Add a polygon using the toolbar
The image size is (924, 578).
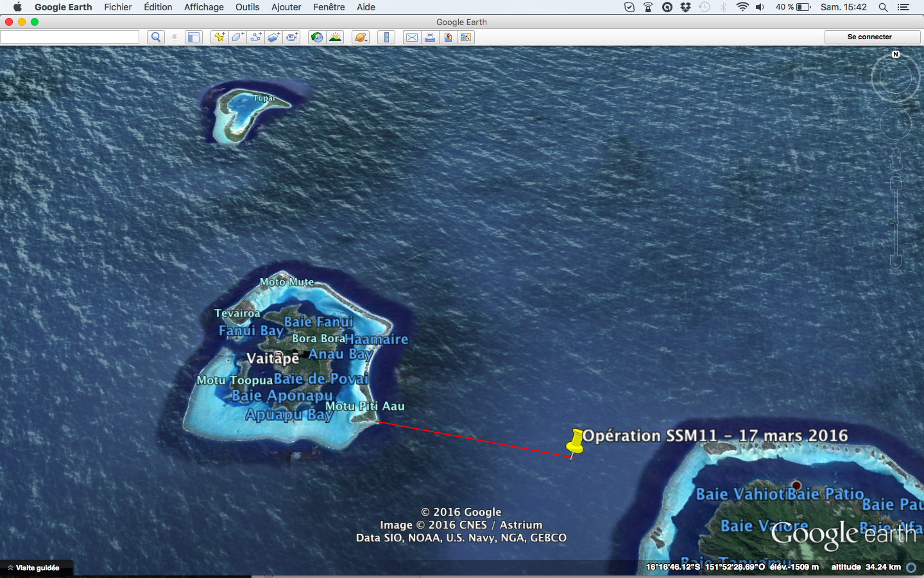pyautogui.click(x=237, y=37)
